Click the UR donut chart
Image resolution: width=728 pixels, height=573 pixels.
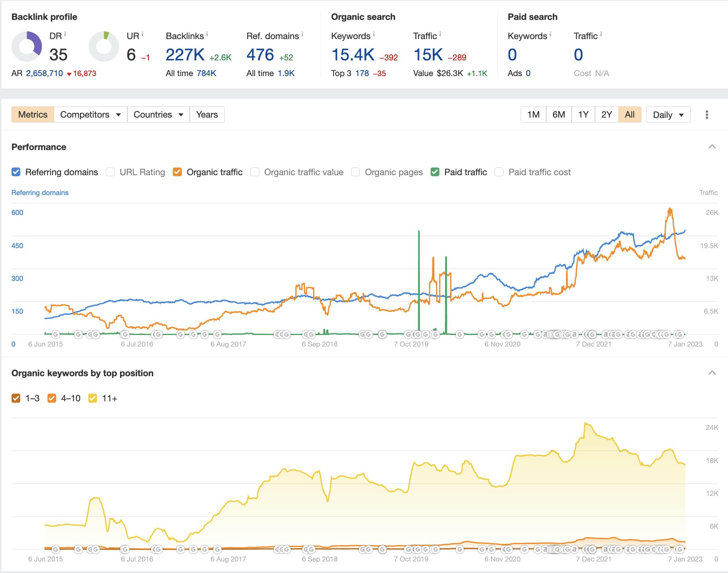(104, 46)
